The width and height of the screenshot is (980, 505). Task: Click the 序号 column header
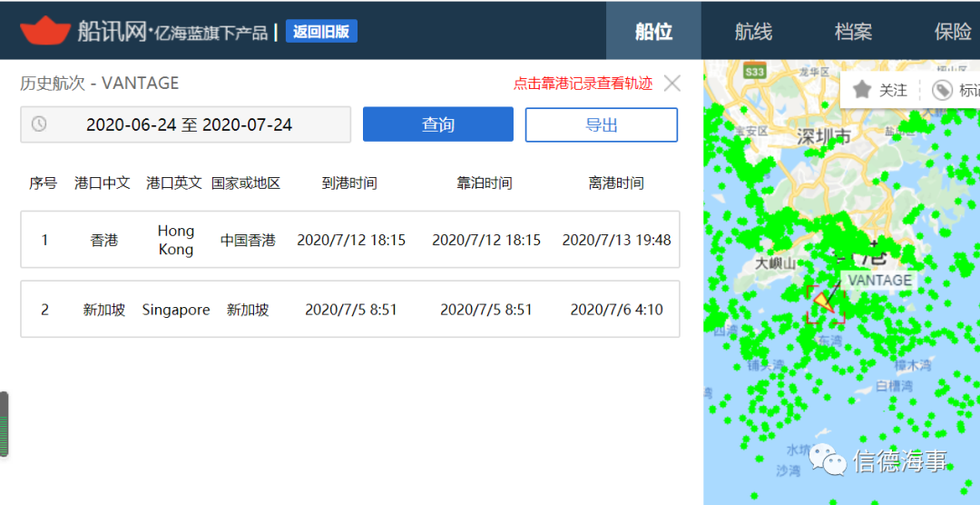point(44,183)
